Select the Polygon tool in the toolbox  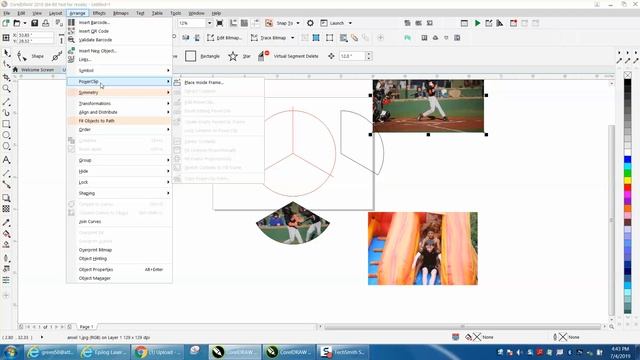click(x=6, y=146)
